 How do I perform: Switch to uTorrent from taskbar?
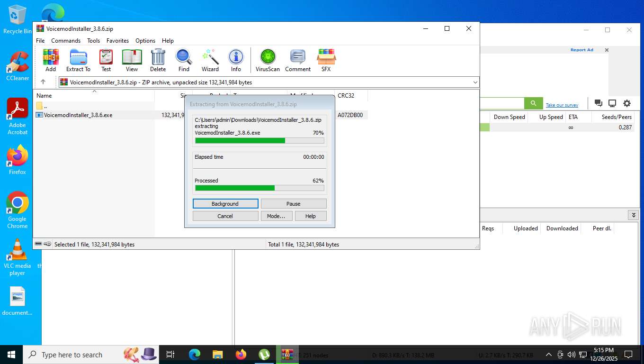(264, 355)
